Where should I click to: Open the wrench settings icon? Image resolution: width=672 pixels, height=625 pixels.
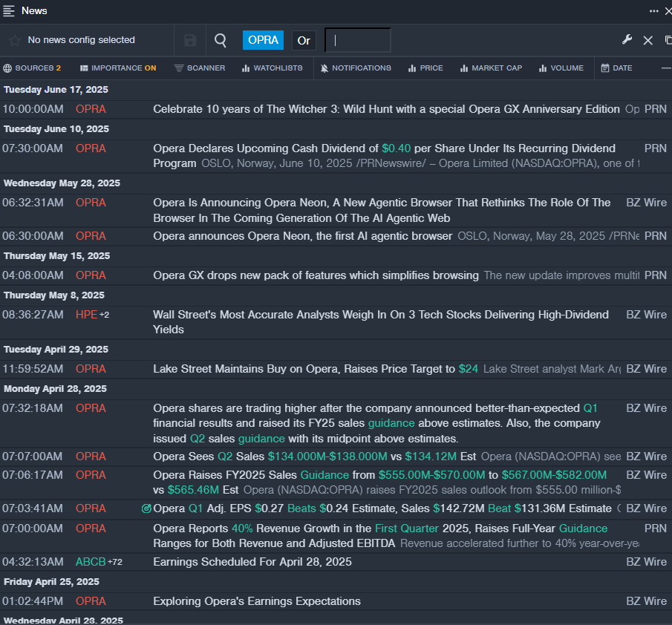627,40
